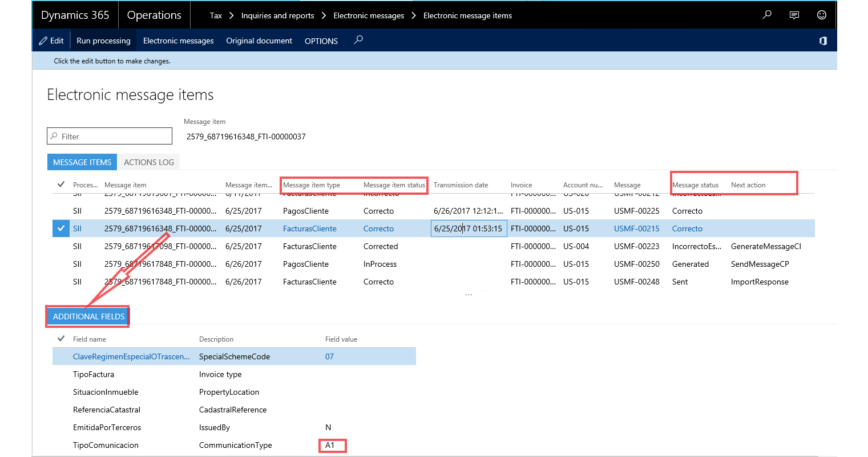868x457 pixels.
Task: Sort by the Next action column header
Action: 748,185
